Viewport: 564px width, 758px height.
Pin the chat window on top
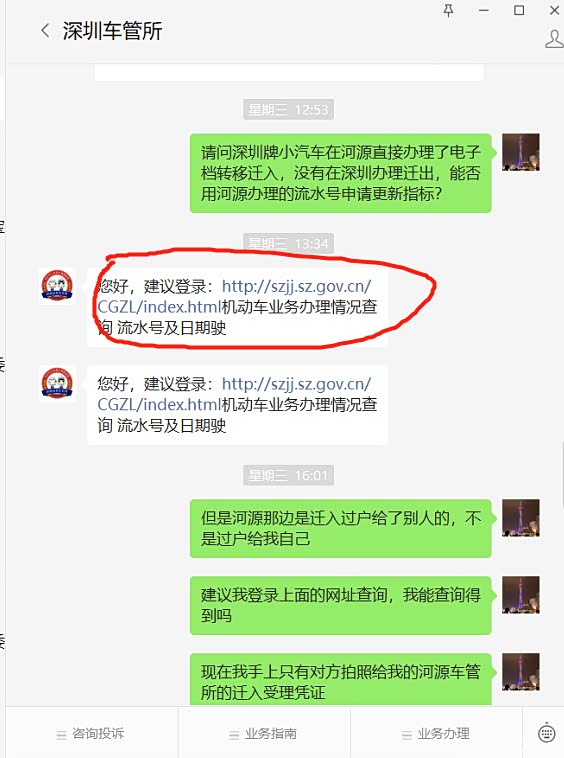[x=448, y=10]
